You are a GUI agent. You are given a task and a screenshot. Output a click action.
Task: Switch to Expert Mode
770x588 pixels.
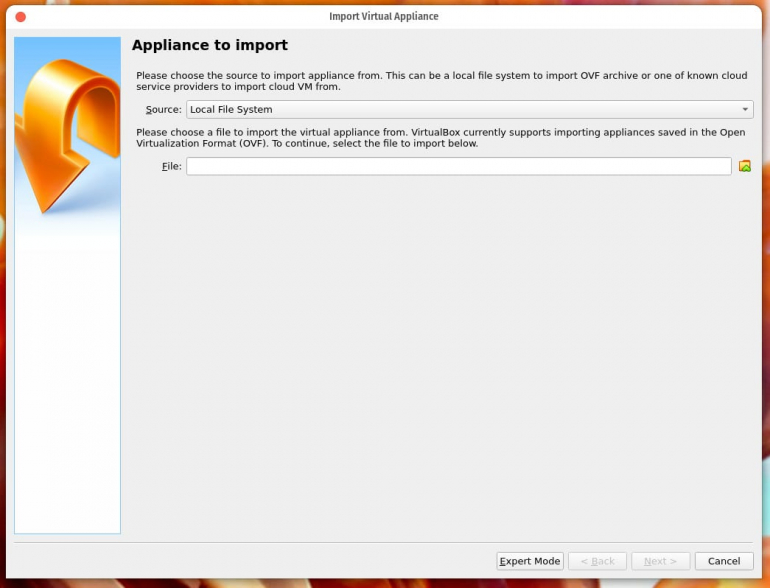(x=530, y=561)
